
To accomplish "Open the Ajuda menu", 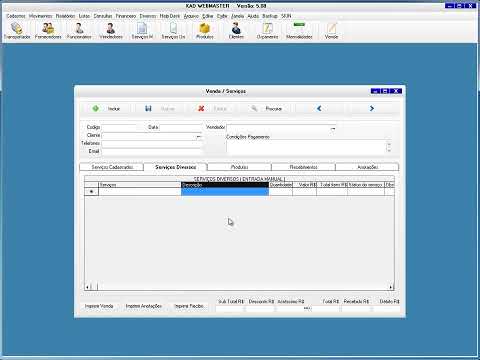I will pyautogui.click(x=253, y=16).
